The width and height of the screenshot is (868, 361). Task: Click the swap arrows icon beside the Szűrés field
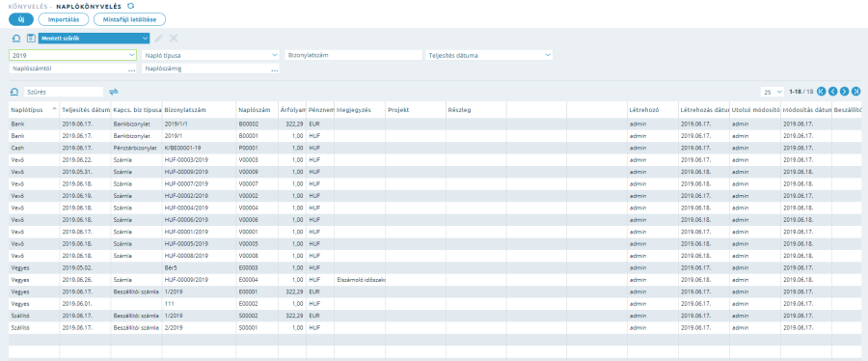click(x=114, y=92)
